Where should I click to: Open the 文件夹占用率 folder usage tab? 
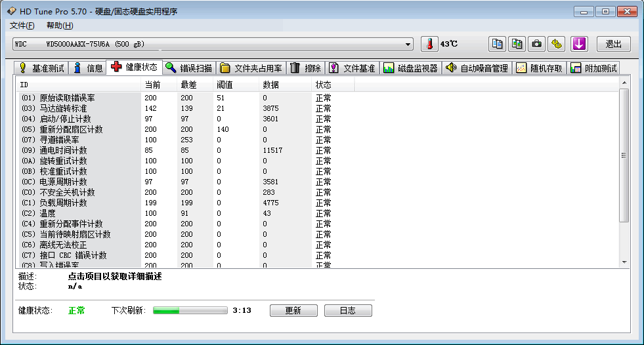coord(251,68)
